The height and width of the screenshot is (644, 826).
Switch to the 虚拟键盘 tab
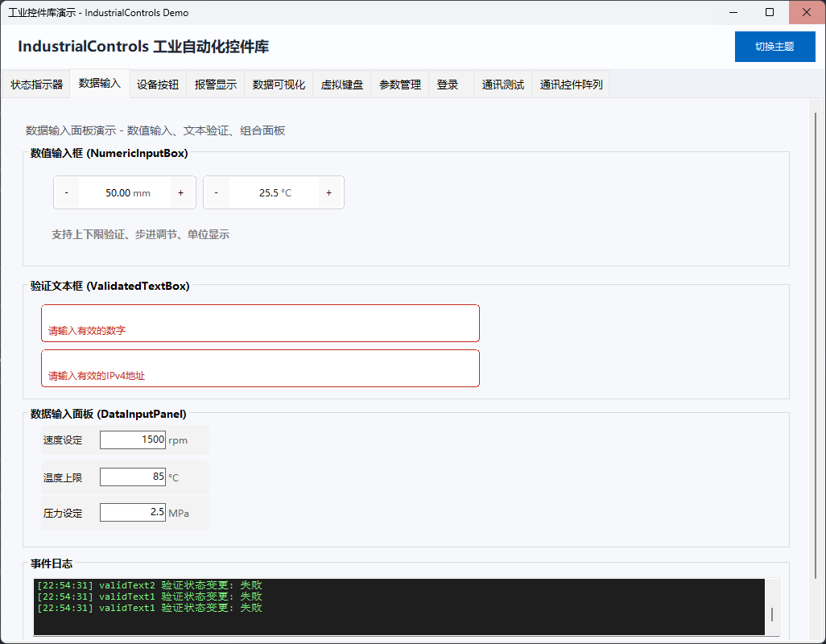342,85
